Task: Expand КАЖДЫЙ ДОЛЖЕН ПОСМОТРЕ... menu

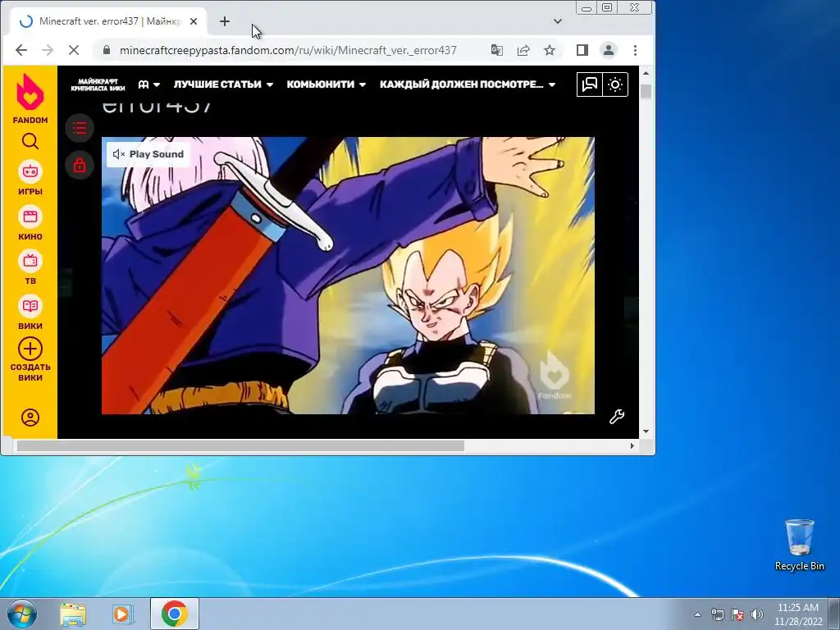Action: pyautogui.click(x=468, y=84)
